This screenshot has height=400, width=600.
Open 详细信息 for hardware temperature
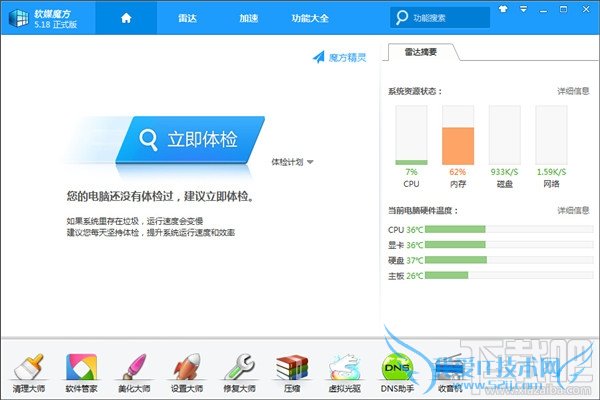pyautogui.click(x=573, y=210)
